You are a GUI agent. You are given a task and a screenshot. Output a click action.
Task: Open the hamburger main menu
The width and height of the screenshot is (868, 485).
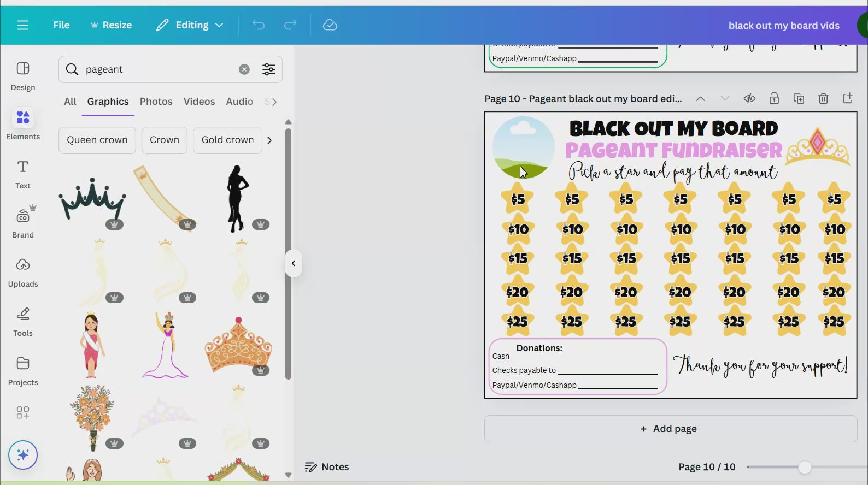[x=22, y=25]
